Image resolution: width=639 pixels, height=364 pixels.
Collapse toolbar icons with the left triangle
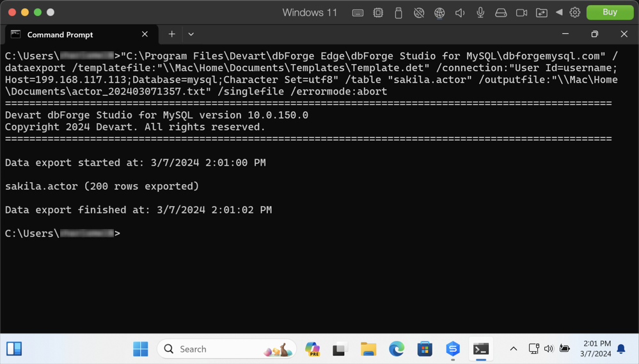click(559, 12)
